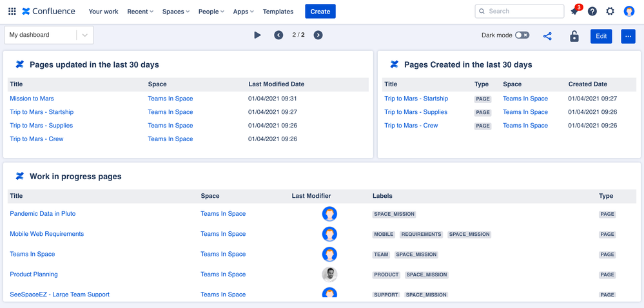The height and width of the screenshot is (308, 644).
Task: Go to the next dashboard page arrow
Action: [x=318, y=35]
